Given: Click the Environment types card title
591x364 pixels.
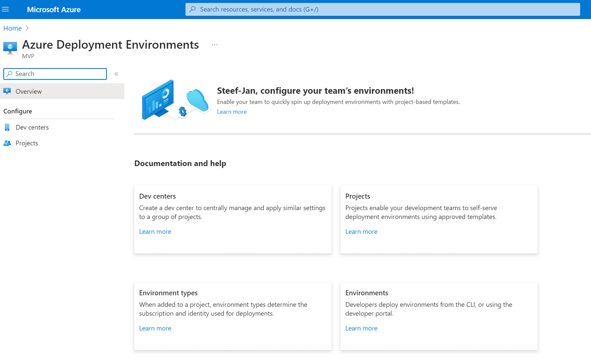Looking at the screenshot, I should 168,293.
